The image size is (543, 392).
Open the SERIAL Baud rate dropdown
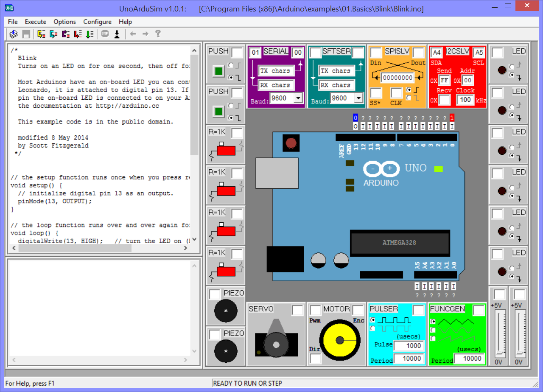pyautogui.click(x=297, y=98)
